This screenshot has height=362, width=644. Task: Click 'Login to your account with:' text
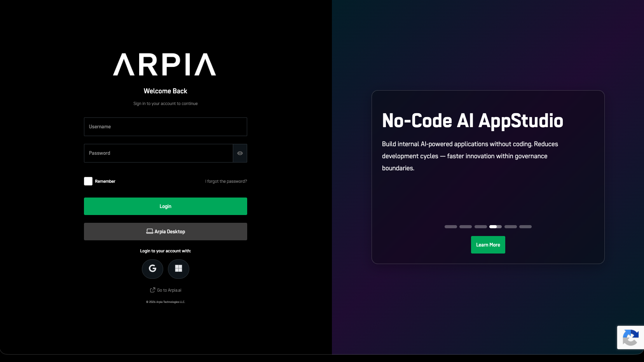pos(166,251)
